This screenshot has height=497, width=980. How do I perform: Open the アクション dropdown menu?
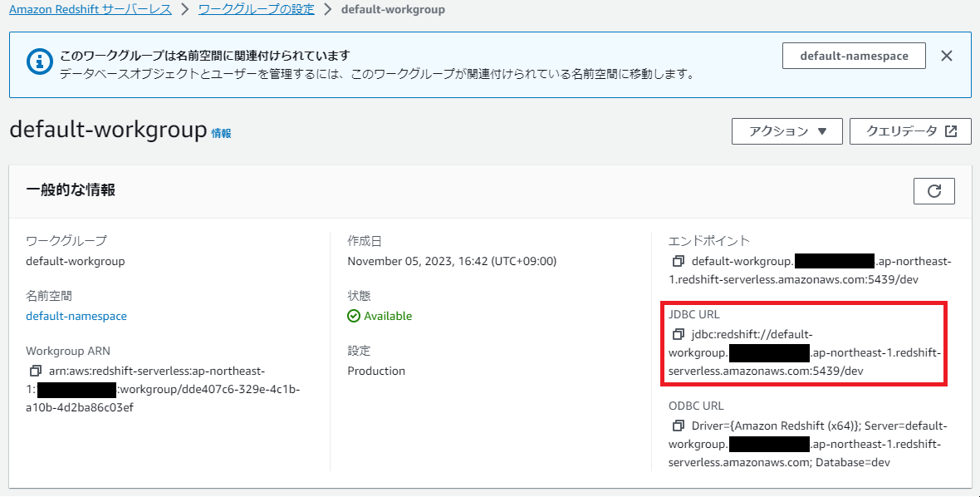786,130
